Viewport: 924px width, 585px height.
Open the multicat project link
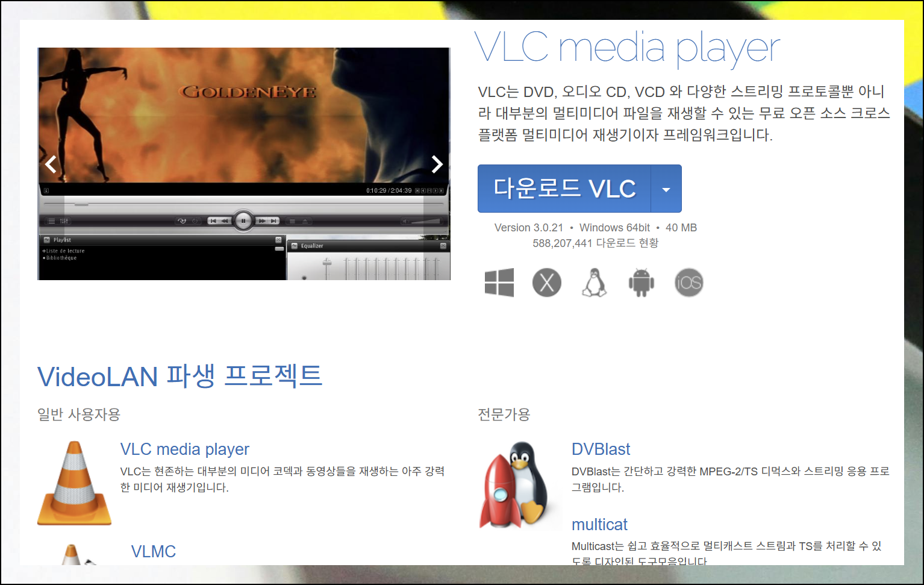coord(599,525)
